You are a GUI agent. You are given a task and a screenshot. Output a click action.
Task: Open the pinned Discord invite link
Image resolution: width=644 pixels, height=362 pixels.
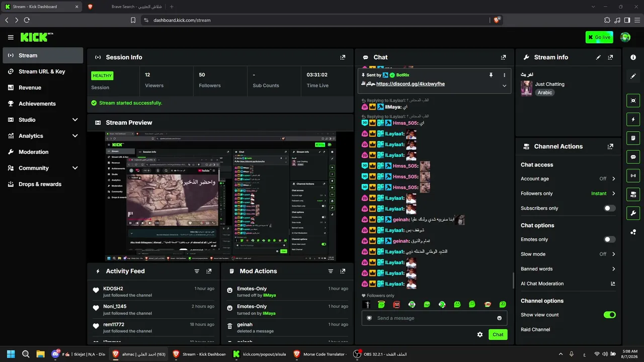tap(411, 84)
